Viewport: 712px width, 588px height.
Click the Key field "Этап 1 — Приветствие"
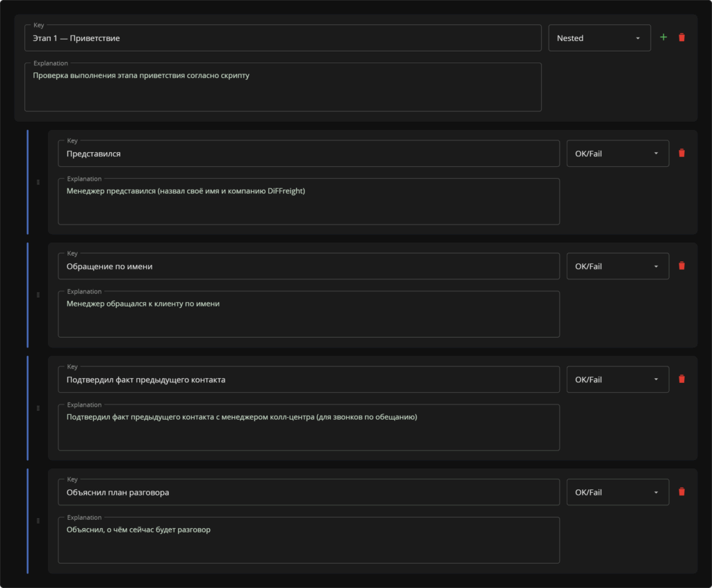pyautogui.click(x=283, y=38)
